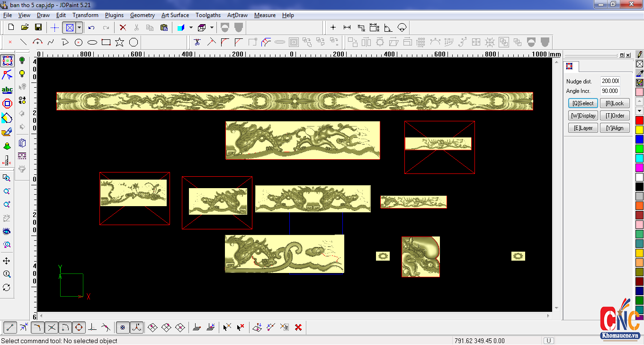Expand the blue cube render mode dropdown

pos(191,27)
